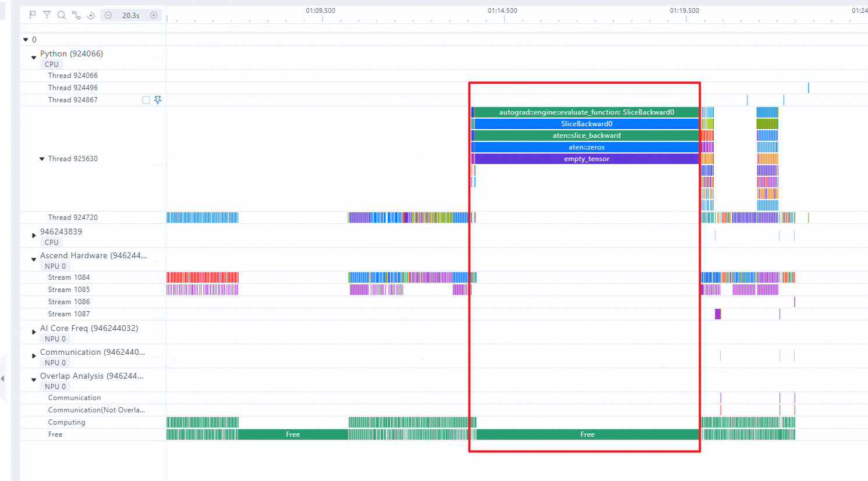
Task: Click the long Free block under empty_tensor
Action: [587, 434]
